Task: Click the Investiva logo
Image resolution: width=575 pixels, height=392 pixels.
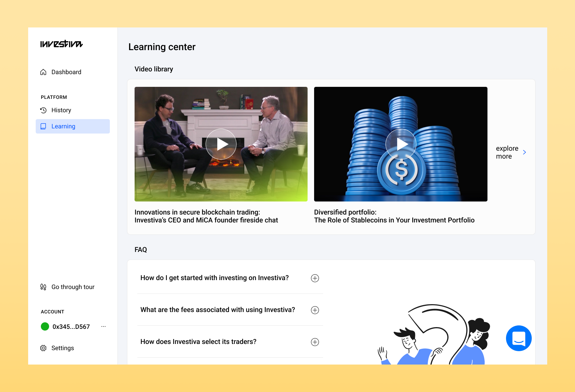Action: tap(61, 44)
